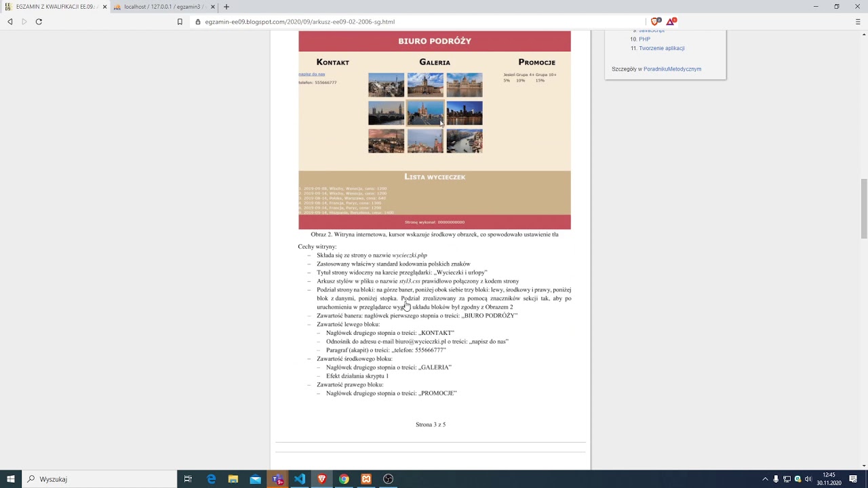Screen dimensions: 868x488
Task: Click the padlock site info icon
Action: click(x=198, y=22)
